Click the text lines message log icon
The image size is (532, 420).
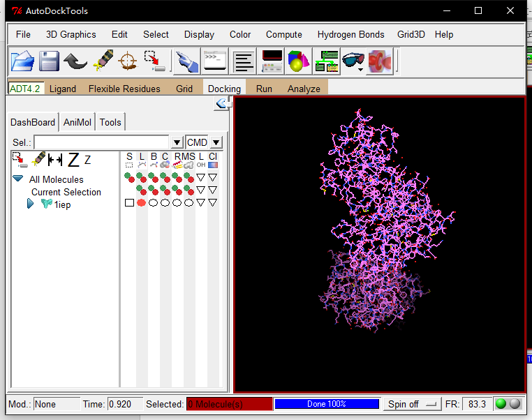point(243,62)
